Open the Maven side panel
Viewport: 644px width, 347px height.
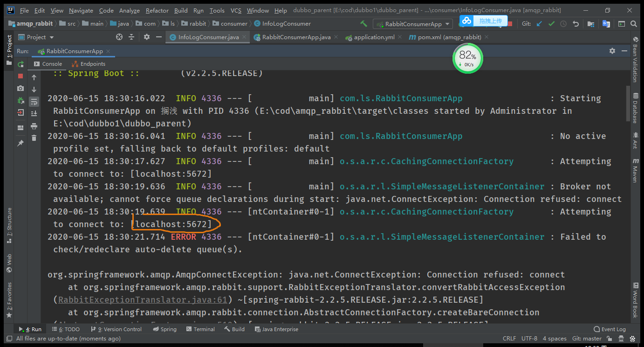[636, 171]
